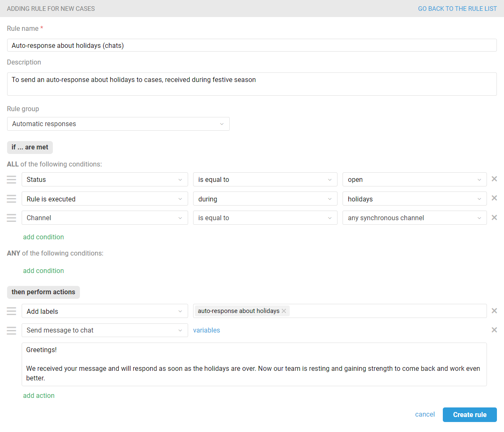Open the Rule group dropdown

point(118,124)
